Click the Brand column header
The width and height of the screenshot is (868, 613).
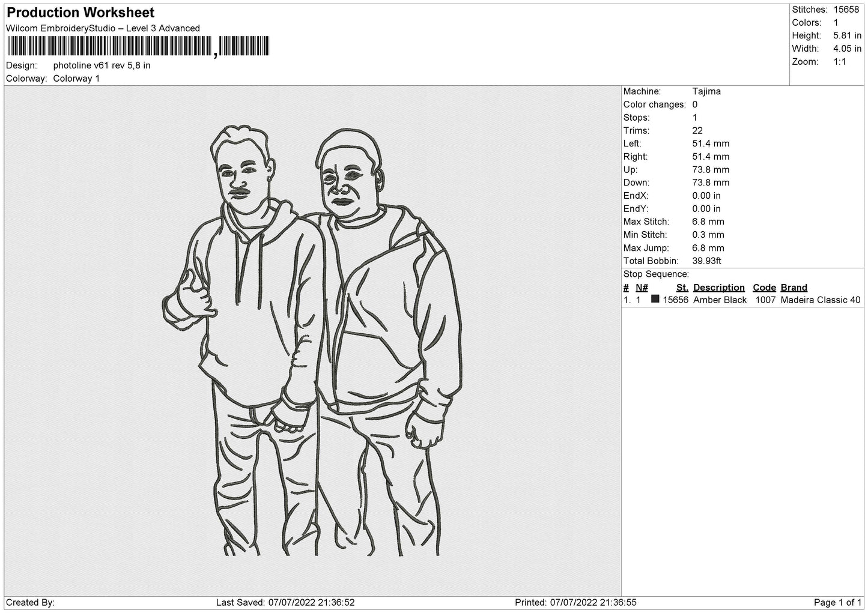tap(794, 288)
